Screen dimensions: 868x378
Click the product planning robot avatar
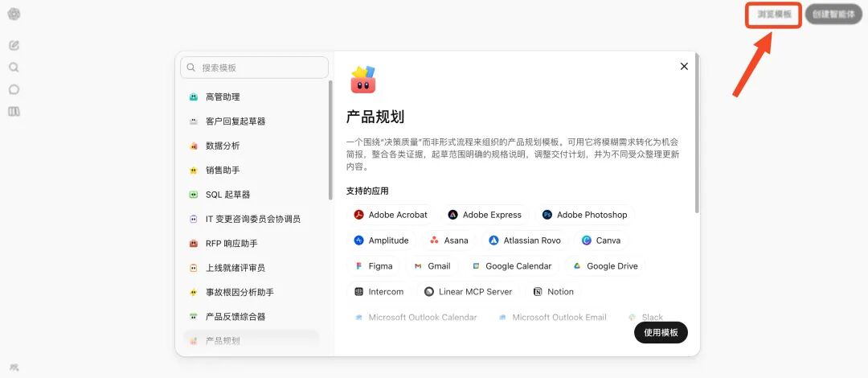point(363,80)
